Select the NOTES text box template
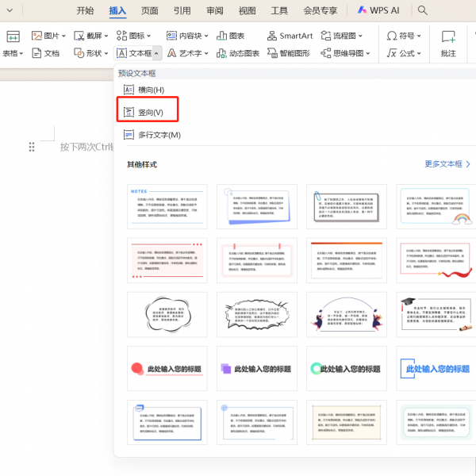 [x=167, y=207]
